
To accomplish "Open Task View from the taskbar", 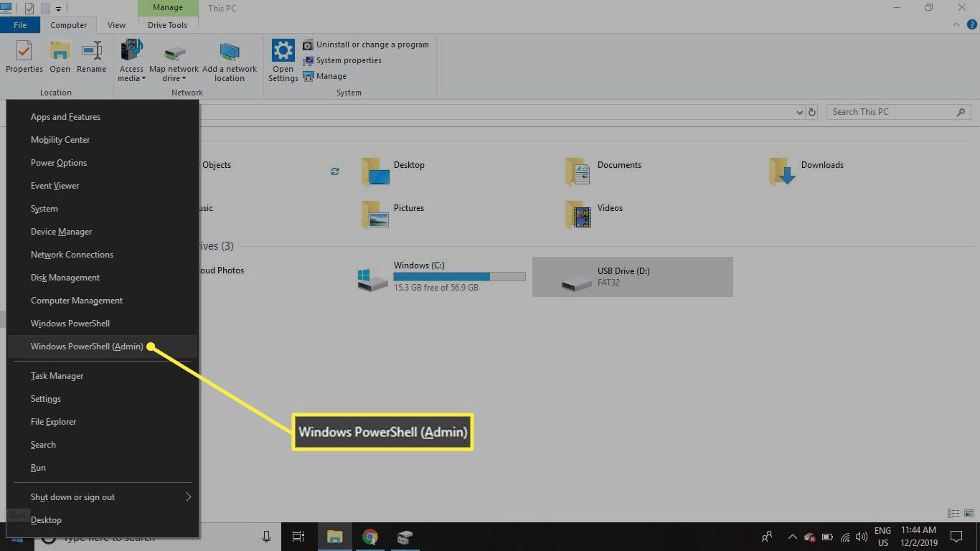I will (x=298, y=537).
